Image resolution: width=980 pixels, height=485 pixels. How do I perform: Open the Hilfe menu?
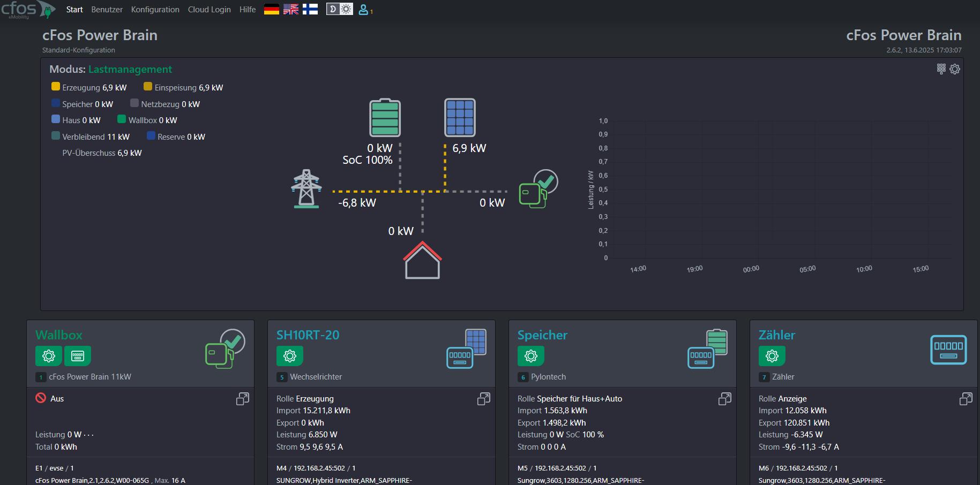pyautogui.click(x=248, y=10)
